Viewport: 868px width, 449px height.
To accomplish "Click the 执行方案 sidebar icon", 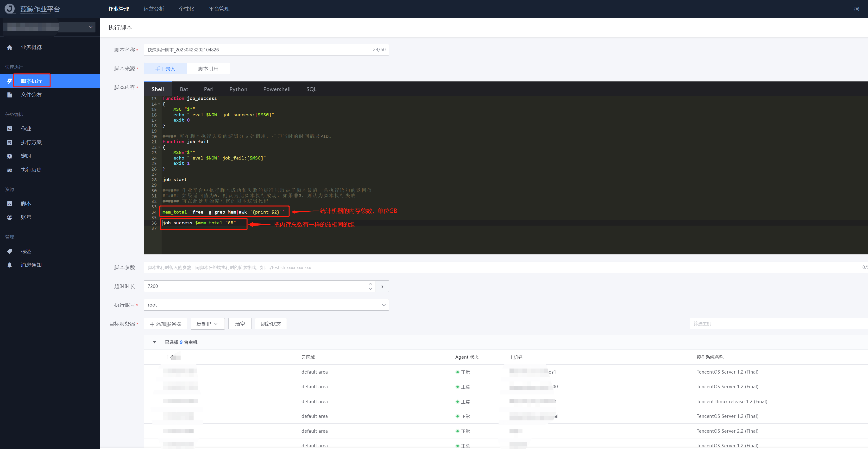I will tap(10, 143).
